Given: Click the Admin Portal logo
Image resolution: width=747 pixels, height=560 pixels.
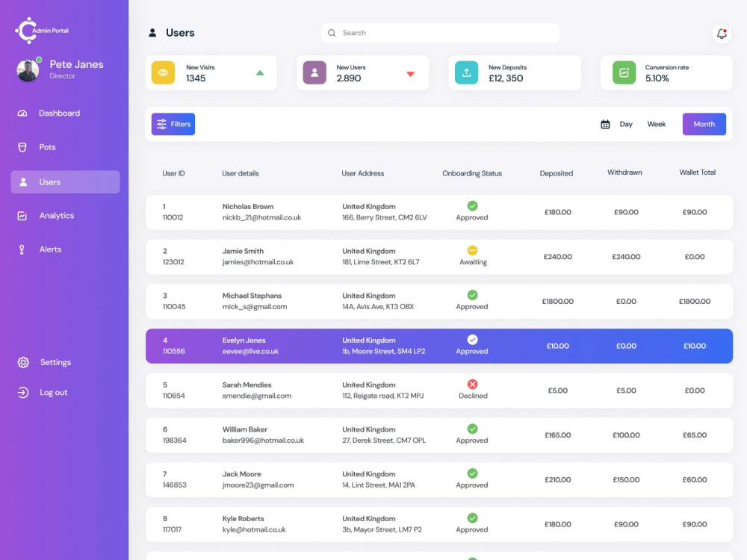Looking at the screenshot, I should click(x=42, y=31).
